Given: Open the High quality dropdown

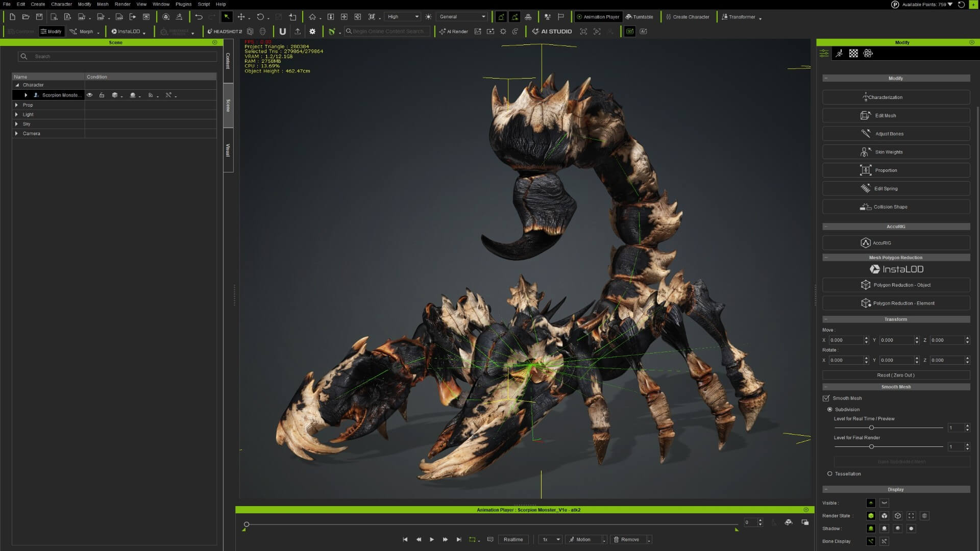Looking at the screenshot, I should (403, 17).
